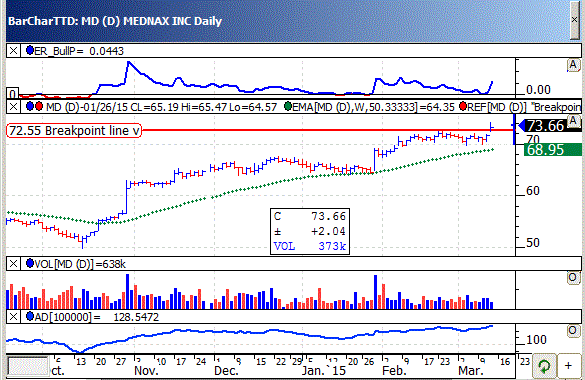585x380 pixels.
Task: Click the MD (D)-01/26/15 price legend text
Action: pos(162,107)
